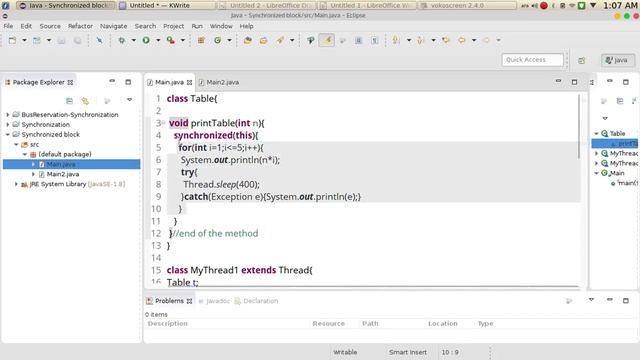Open the Refactor menu
The height and width of the screenshot is (360, 640).
point(80,26)
